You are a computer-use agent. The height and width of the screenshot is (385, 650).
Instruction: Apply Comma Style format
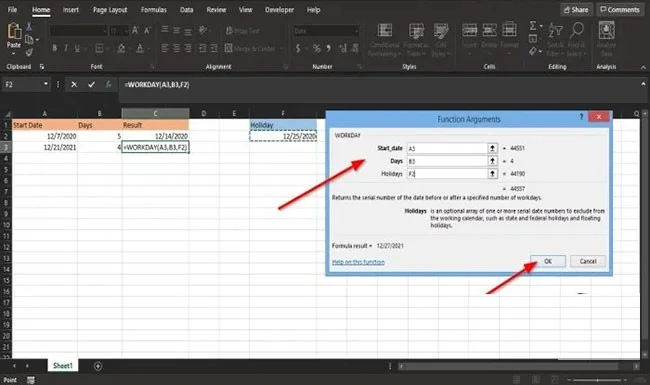(x=328, y=48)
